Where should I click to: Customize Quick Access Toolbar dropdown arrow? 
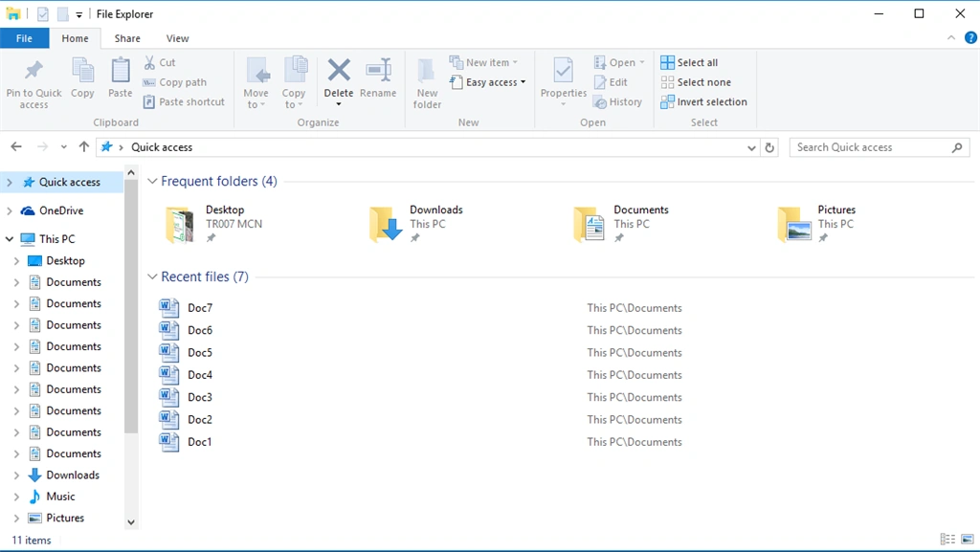tap(78, 14)
